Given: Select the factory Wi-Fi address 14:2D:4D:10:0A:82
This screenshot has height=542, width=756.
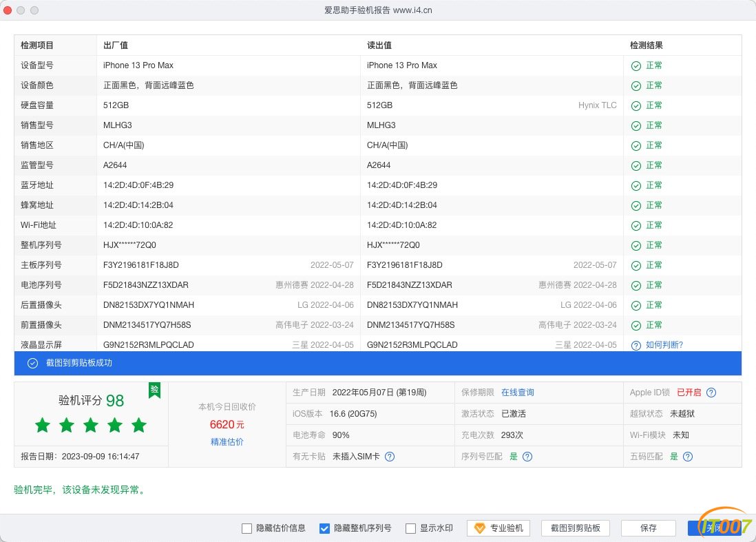Looking at the screenshot, I should pos(138,225).
